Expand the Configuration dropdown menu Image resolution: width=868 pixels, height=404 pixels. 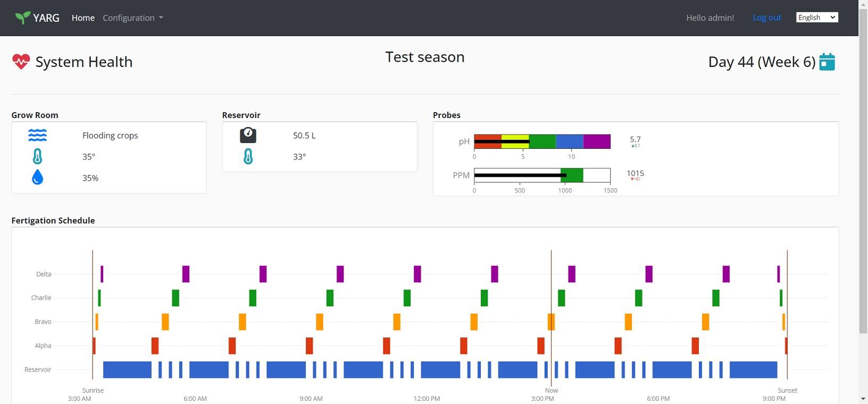(x=132, y=18)
